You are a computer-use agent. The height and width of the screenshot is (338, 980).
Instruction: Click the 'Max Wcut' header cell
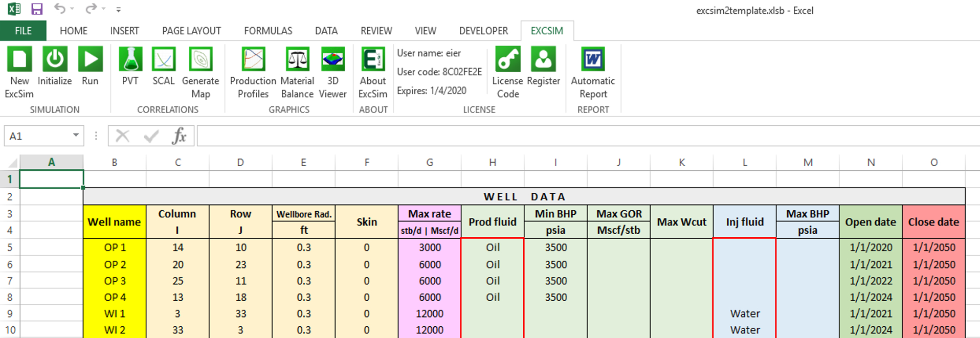(x=682, y=222)
